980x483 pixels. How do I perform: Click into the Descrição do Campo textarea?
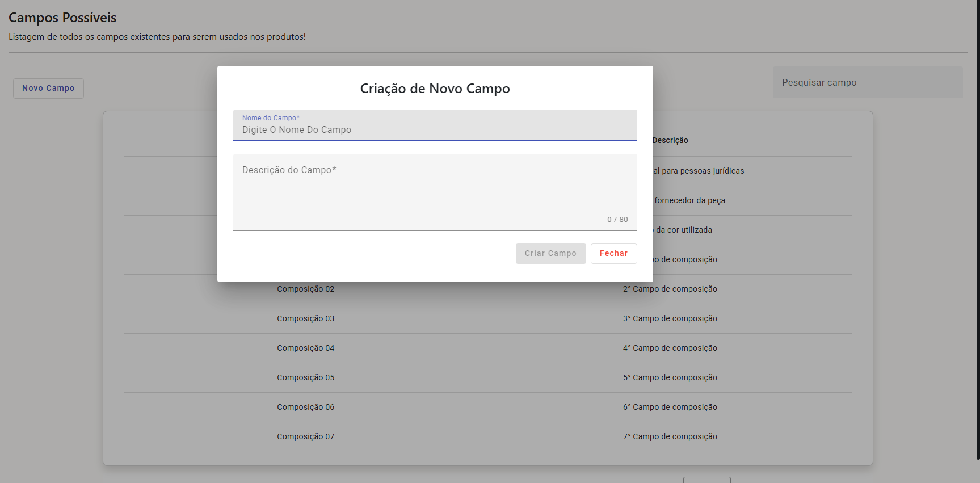(x=435, y=190)
